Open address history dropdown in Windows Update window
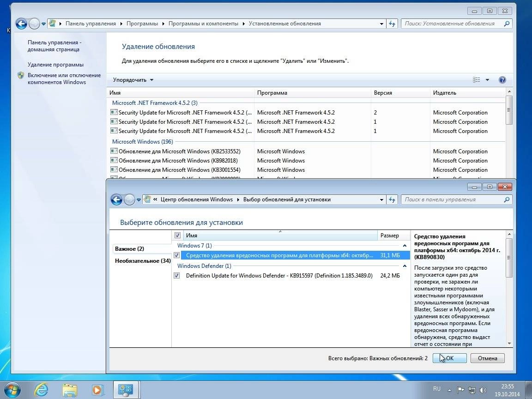532x399 pixels. (x=382, y=200)
